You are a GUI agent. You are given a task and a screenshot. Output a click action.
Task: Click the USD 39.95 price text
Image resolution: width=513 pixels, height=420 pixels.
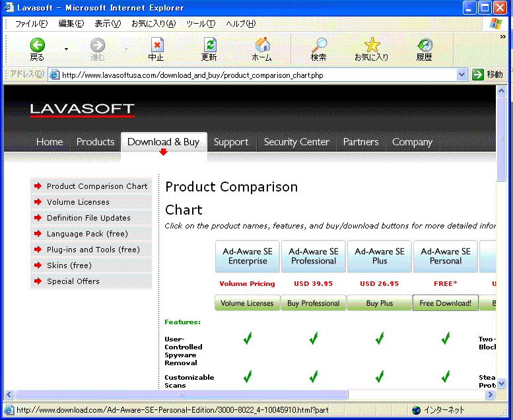(x=313, y=283)
